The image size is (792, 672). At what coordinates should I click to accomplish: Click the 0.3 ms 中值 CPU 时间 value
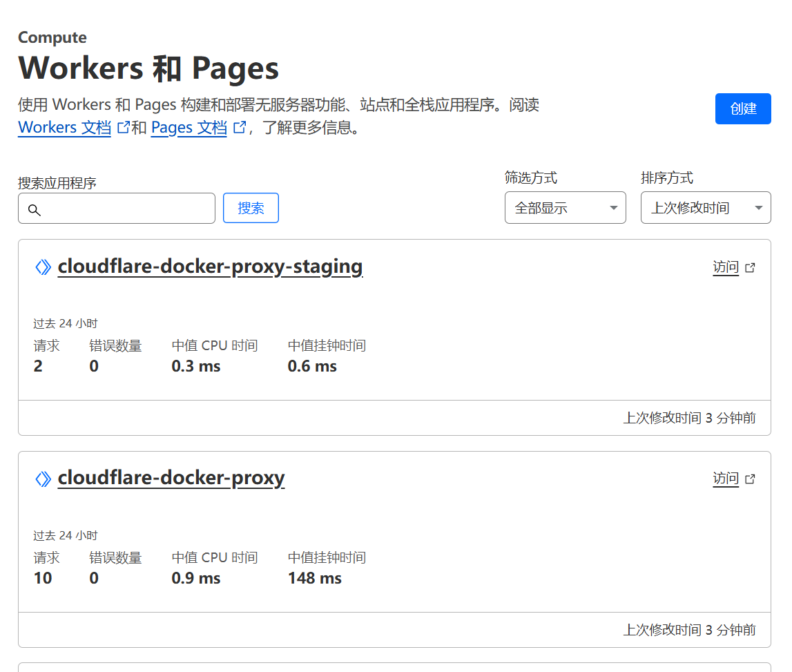(196, 366)
